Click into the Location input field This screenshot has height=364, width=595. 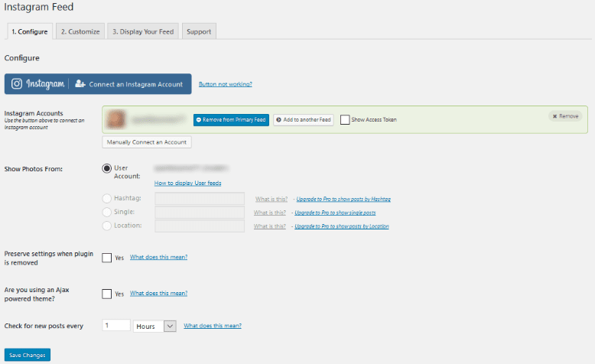pos(200,226)
